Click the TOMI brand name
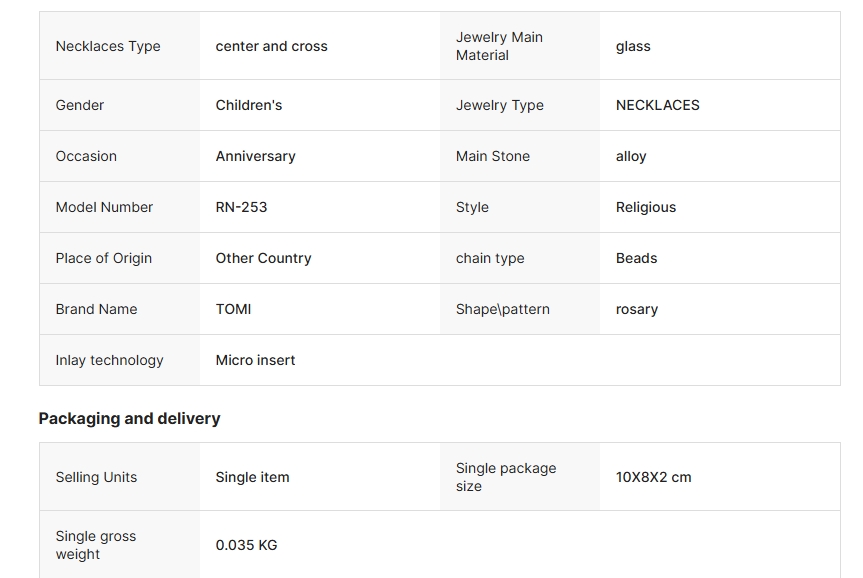863x578 pixels. [x=233, y=309]
